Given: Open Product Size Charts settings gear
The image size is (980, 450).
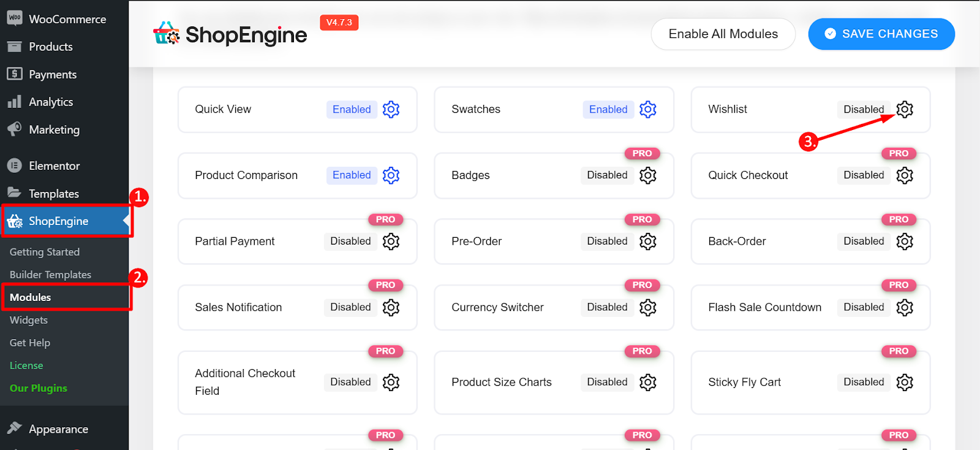Looking at the screenshot, I should 647,382.
